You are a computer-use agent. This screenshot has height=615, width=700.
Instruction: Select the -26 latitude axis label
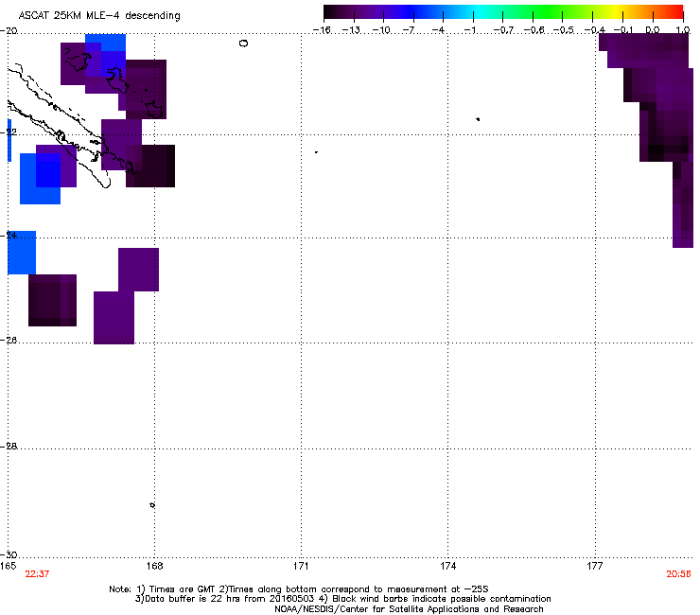point(9,341)
